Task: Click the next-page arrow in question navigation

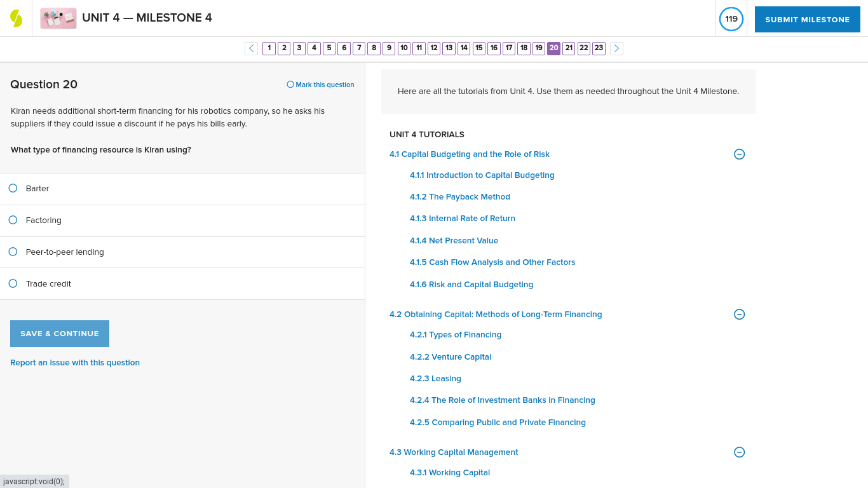Action: pyautogui.click(x=616, y=48)
